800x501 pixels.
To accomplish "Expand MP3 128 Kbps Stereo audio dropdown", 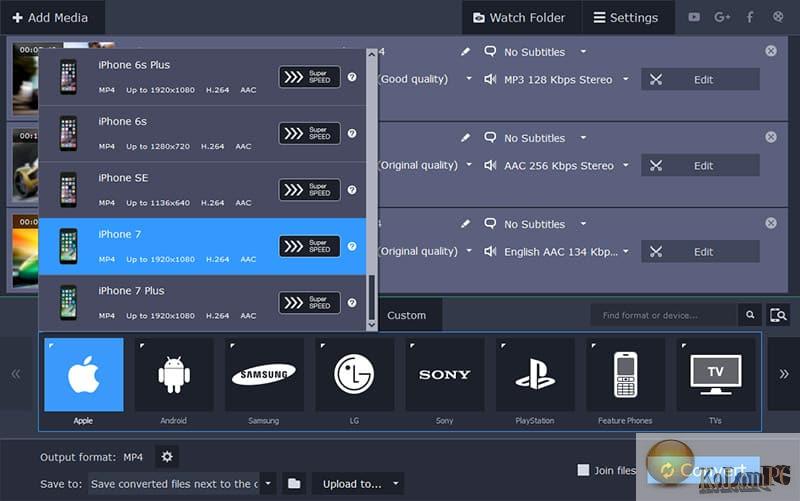I will 626,80.
